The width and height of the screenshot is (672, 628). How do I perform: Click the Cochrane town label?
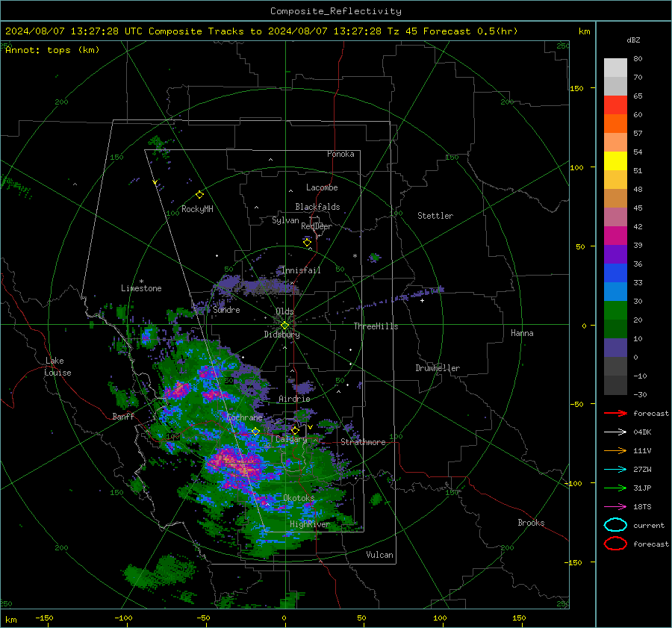coord(244,417)
